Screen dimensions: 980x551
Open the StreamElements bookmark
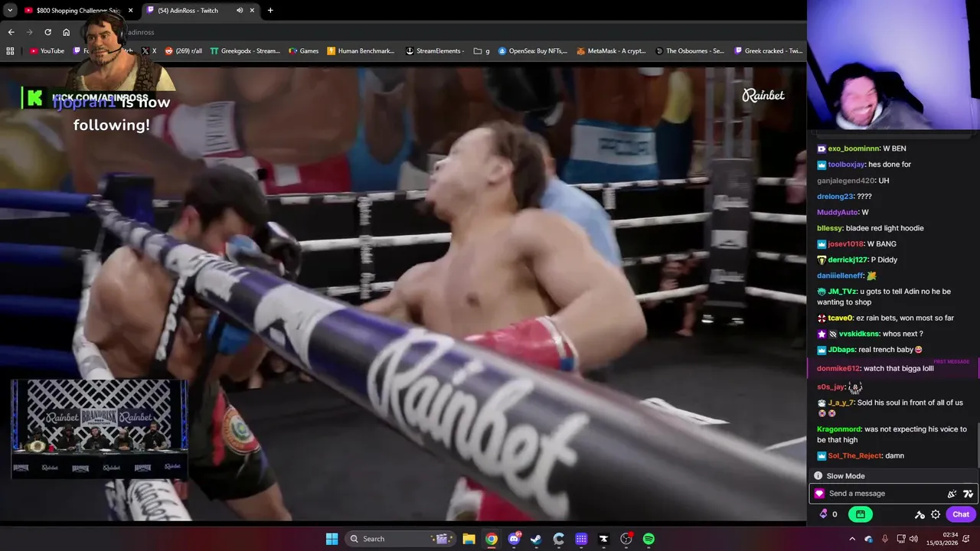coord(435,51)
